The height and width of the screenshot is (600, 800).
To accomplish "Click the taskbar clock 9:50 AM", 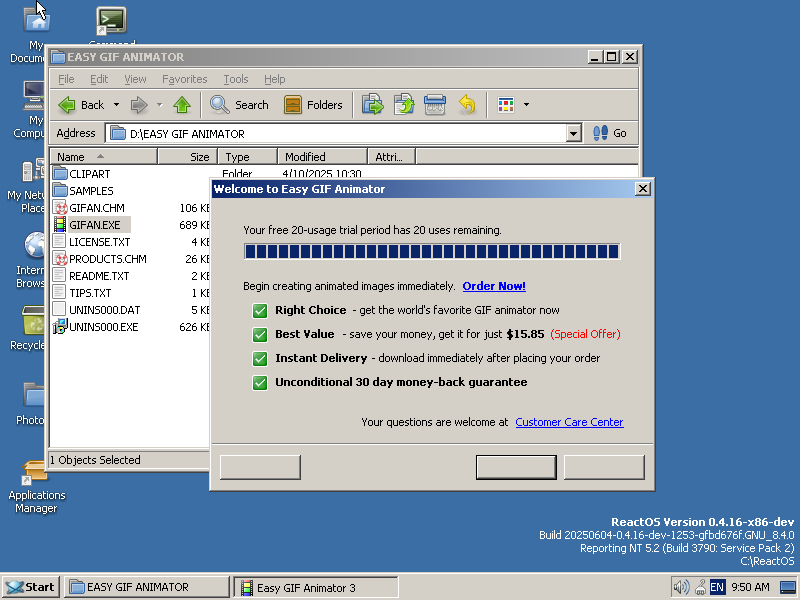I will [750, 587].
